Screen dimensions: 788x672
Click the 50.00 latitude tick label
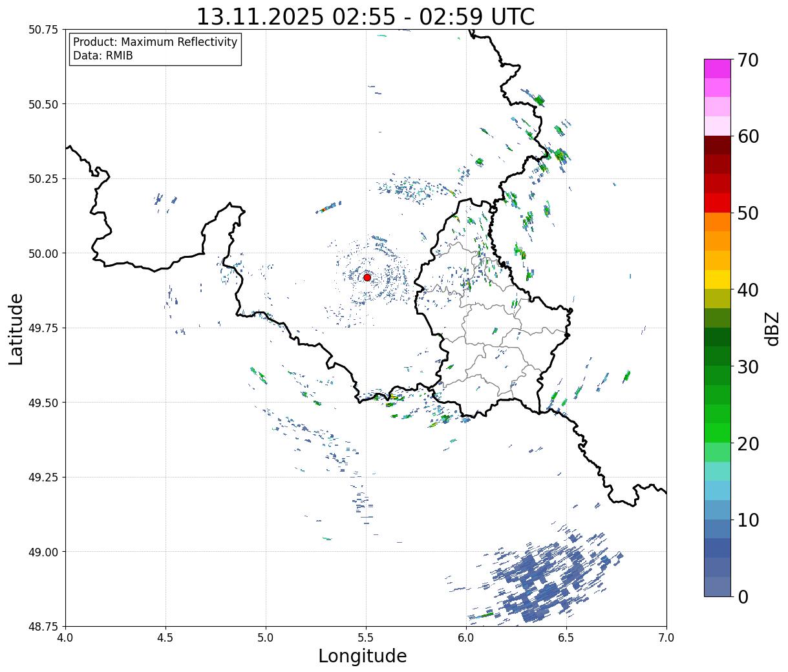[43, 253]
